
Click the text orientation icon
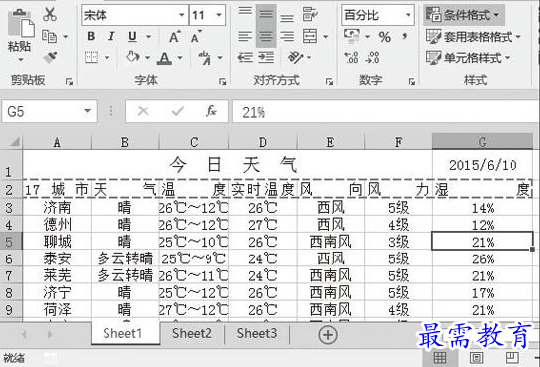click(x=295, y=57)
